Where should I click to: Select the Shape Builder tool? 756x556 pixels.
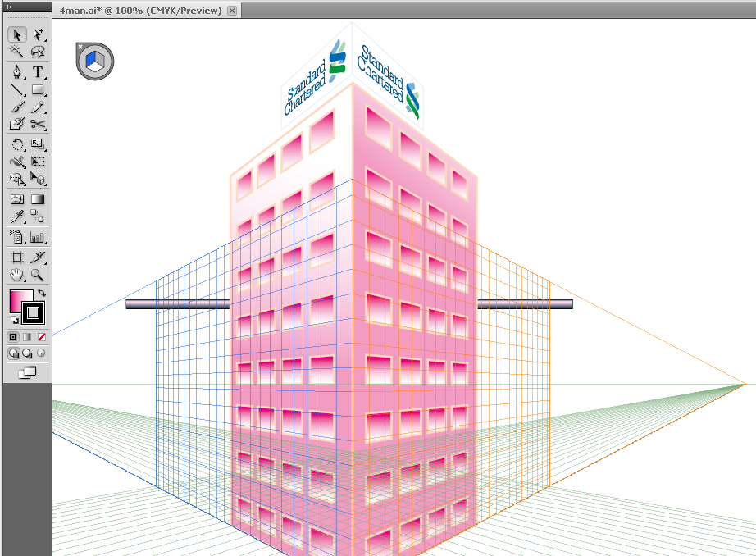pyautogui.click(x=17, y=180)
